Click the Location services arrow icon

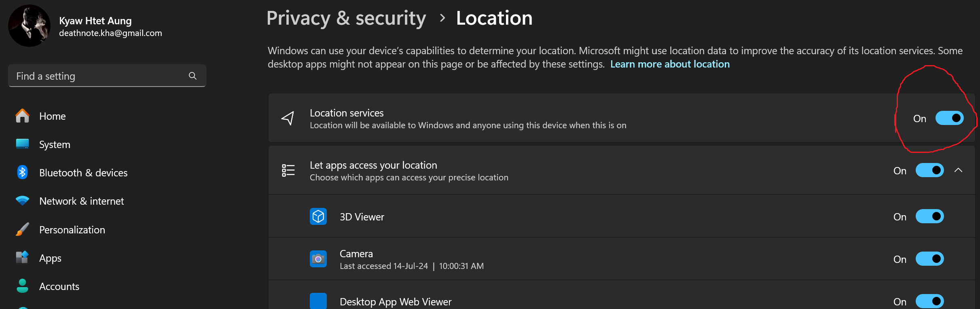pyautogui.click(x=288, y=118)
